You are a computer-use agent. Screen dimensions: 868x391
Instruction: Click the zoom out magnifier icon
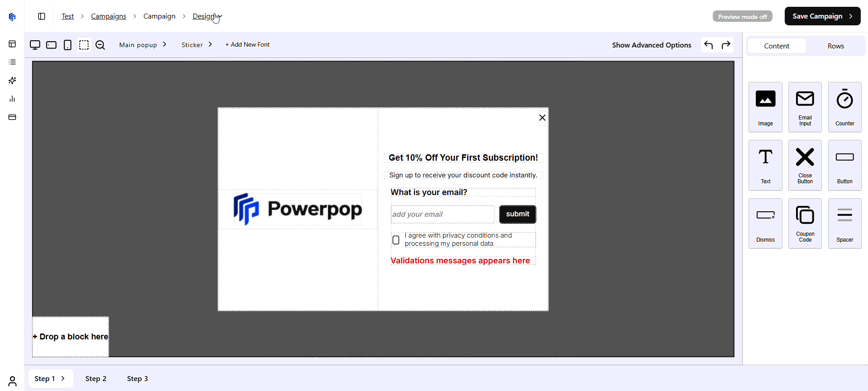[x=100, y=45]
